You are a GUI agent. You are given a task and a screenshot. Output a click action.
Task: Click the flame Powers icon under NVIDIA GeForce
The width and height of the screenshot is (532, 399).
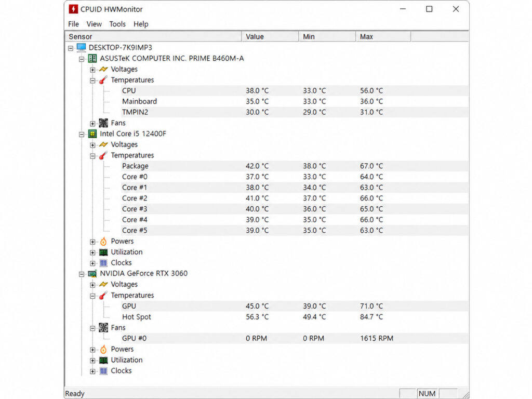[x=103, y=349]
